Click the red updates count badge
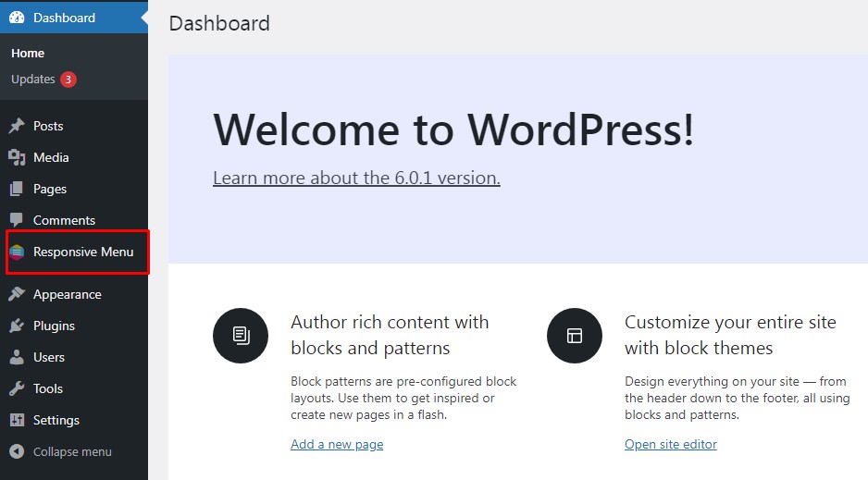This screenshot has height=480, width=868. [x=68, y=80]
